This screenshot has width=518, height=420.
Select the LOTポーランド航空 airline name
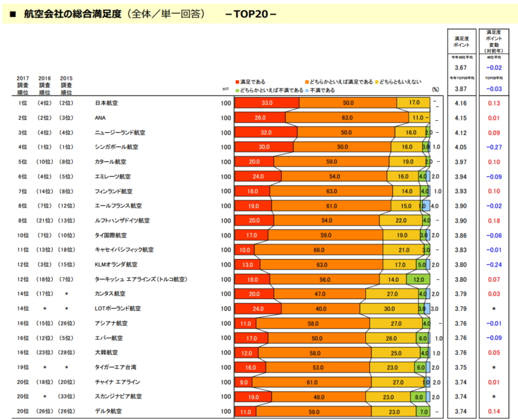point(118,309)
